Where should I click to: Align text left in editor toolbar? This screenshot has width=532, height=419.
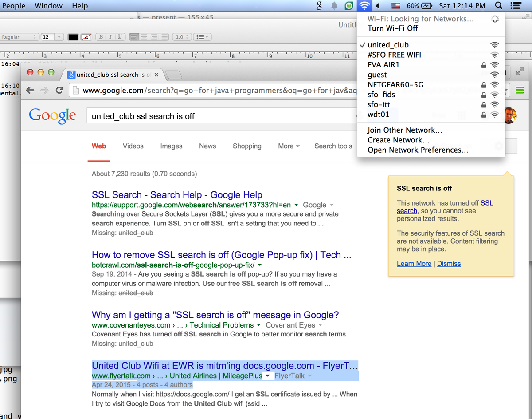(x=134, y=37)
